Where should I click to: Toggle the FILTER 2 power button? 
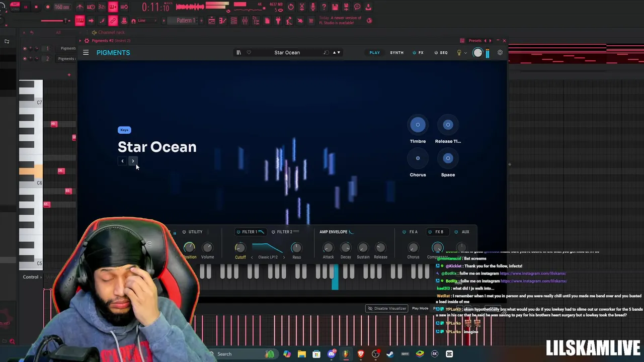coord(273,232)
